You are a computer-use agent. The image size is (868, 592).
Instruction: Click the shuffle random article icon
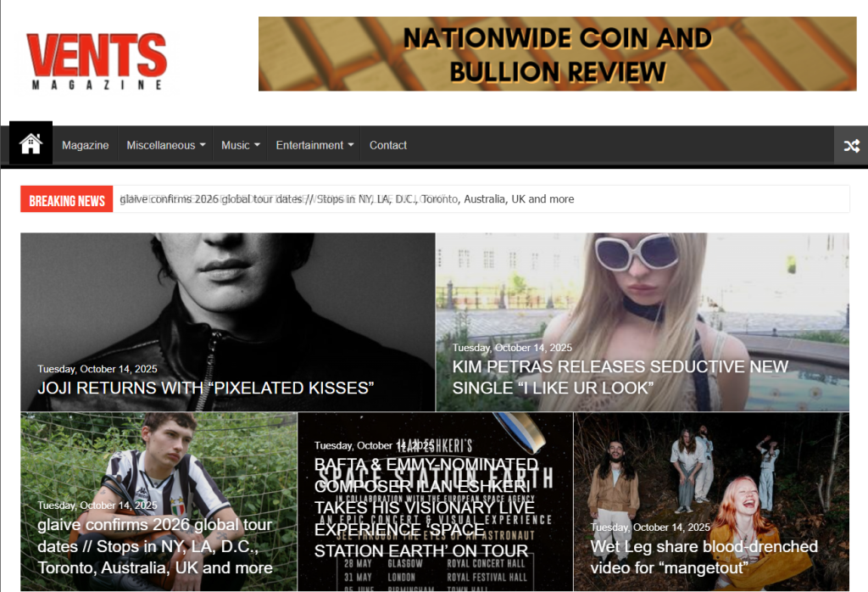pyautogui.click(x=851, y=146)
